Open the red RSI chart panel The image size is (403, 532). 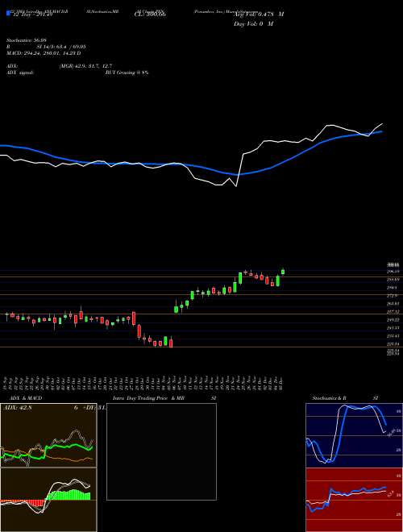[x=354, y=500]
